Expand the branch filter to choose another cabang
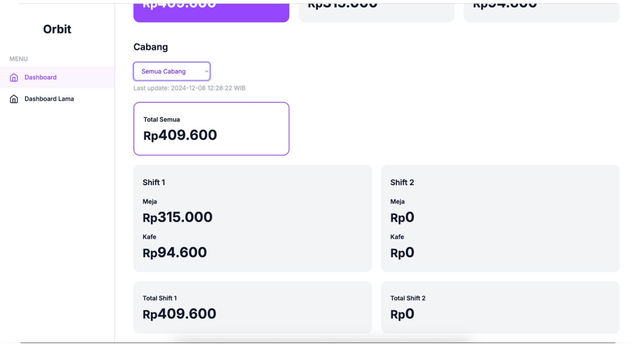644x344 pixels. (171, 71)
